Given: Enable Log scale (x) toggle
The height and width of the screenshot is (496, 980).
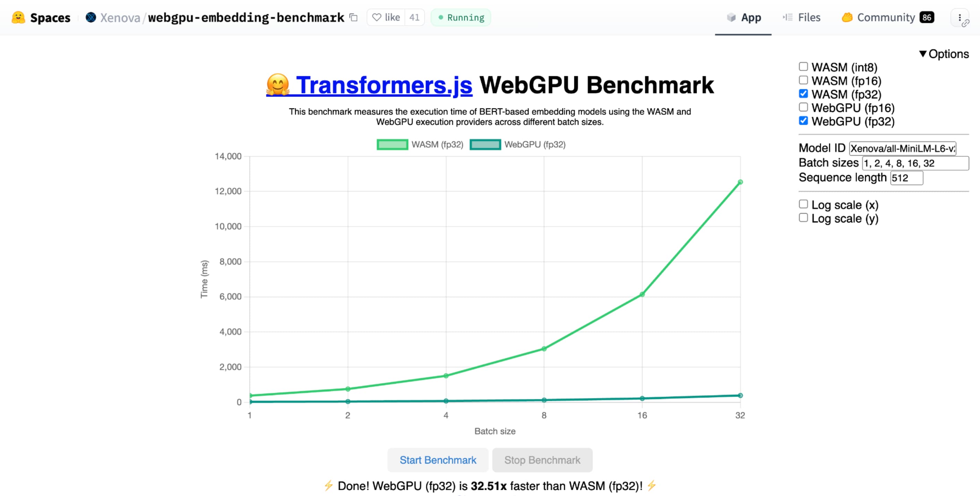Looking at the screenshot, I should tap(803, 204).
